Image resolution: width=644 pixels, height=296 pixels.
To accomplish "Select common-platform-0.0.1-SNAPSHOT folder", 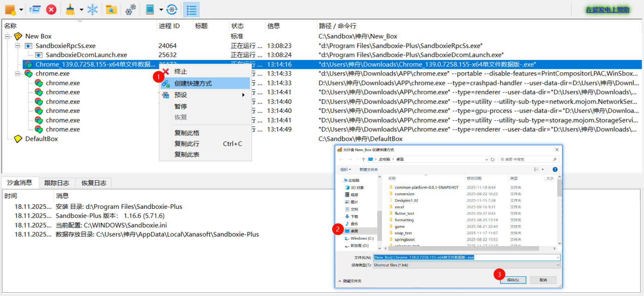I will pyautogui.click(x=426, y=187).
